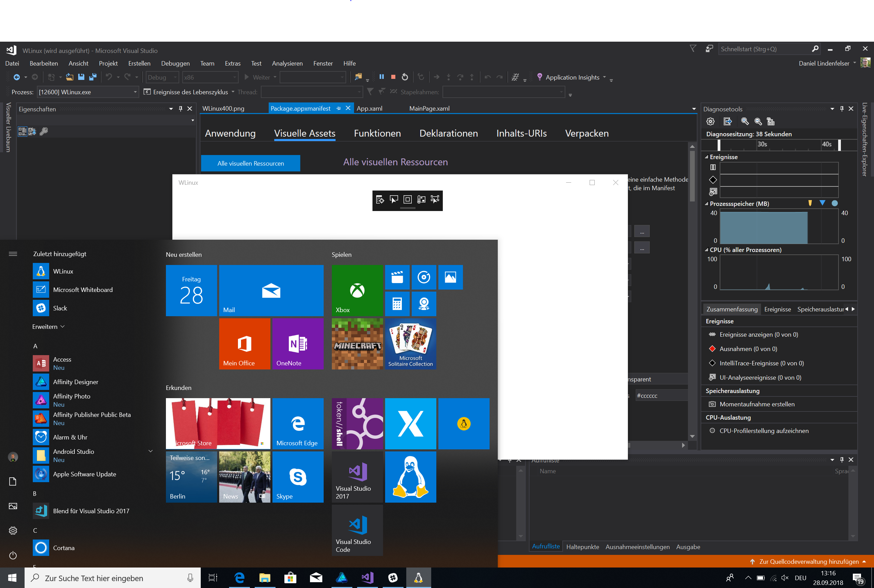
Task: Click the WLinux penguin icon in the taskbar
Action: point(418,578)
